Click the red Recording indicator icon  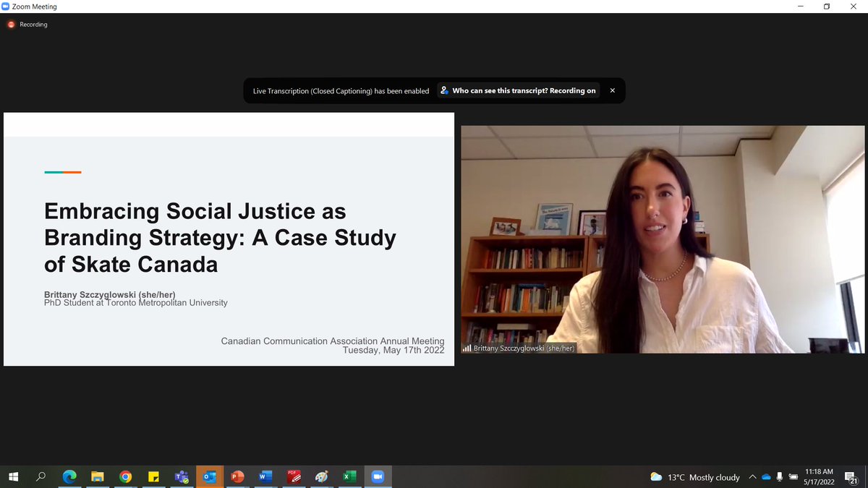point(11,25)
